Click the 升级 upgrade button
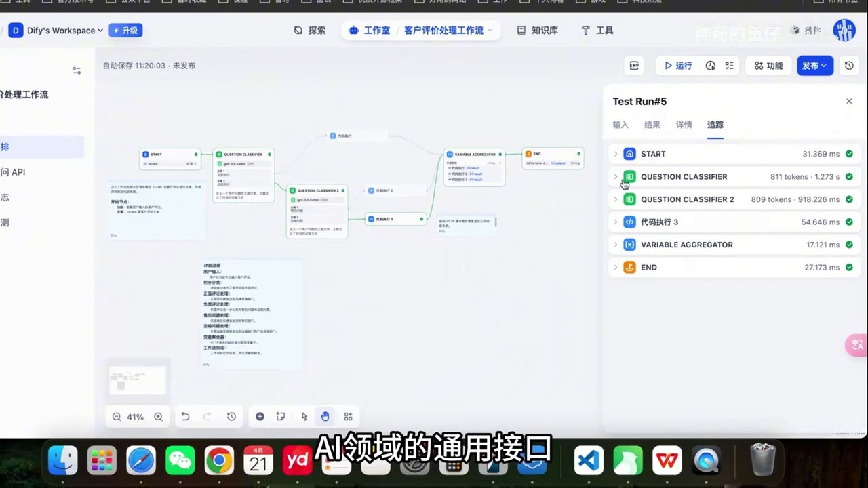The width and height of the screenshot is (868, 488). pyautogui.click(x=126, y=30)
